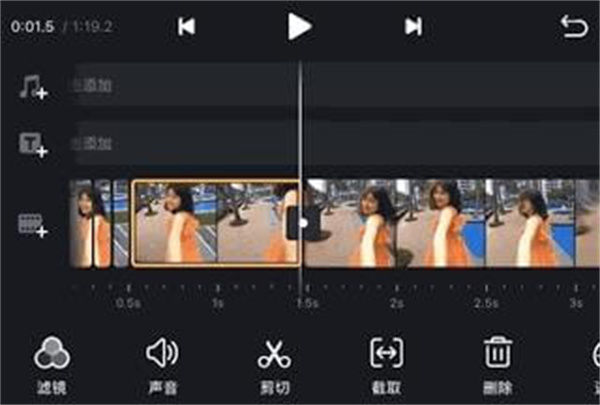Add a text overlay with the T plus icon
The width and height of the screenshot is (600, 405).
tap(34, 145)
